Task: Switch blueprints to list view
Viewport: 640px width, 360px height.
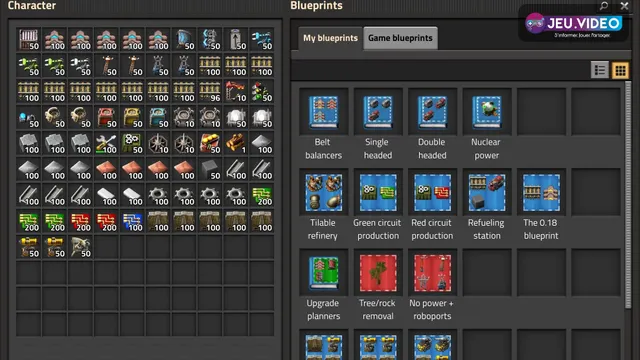Action: point(600,70)
